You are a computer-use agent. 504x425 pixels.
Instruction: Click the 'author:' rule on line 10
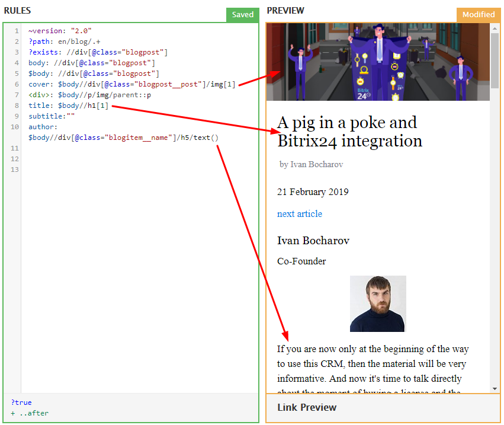coord(43,127)
